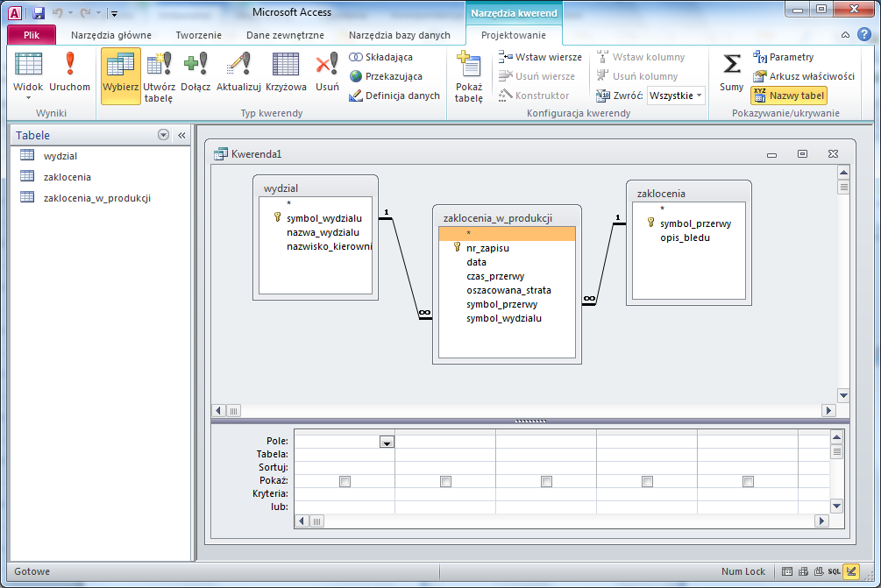The height and width of the screenshot is (588, 881).
Task: Switch to Narzędzia główne tab
Action: click(111, 35)
